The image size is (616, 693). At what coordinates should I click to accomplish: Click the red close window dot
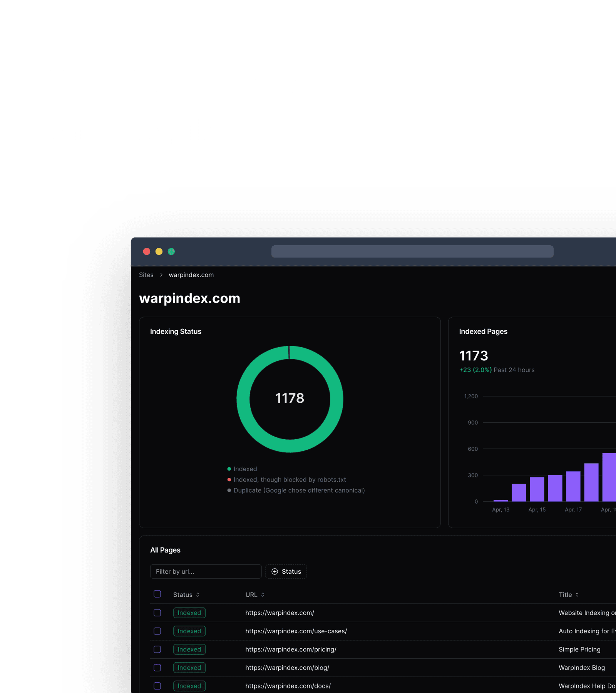[x=147, y=251]
